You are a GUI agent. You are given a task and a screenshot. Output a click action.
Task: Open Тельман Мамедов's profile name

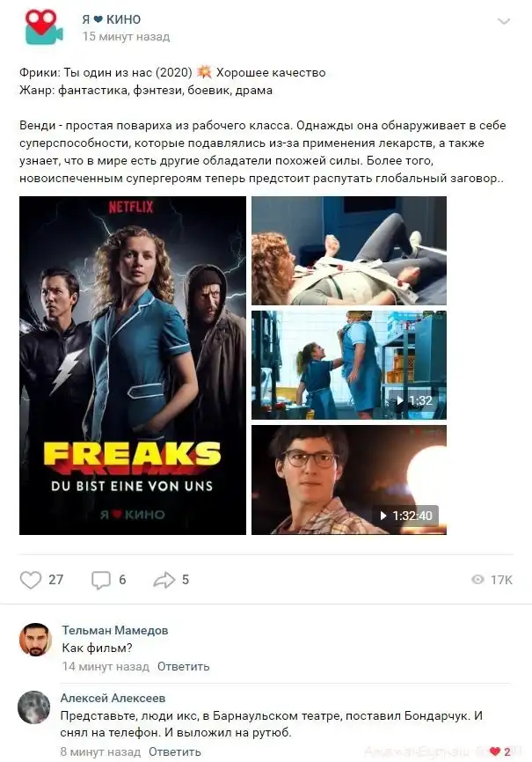pyautogui.click(x=115, y=630)
